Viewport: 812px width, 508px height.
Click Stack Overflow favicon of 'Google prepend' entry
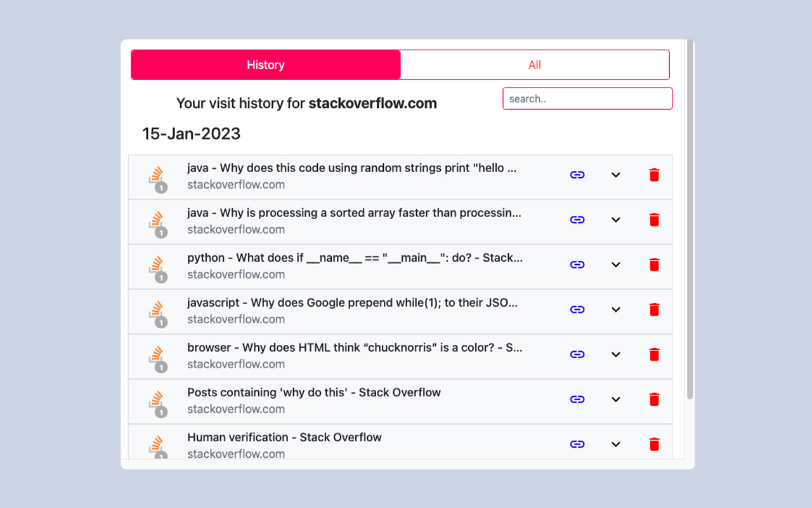(x=157, y=310)
